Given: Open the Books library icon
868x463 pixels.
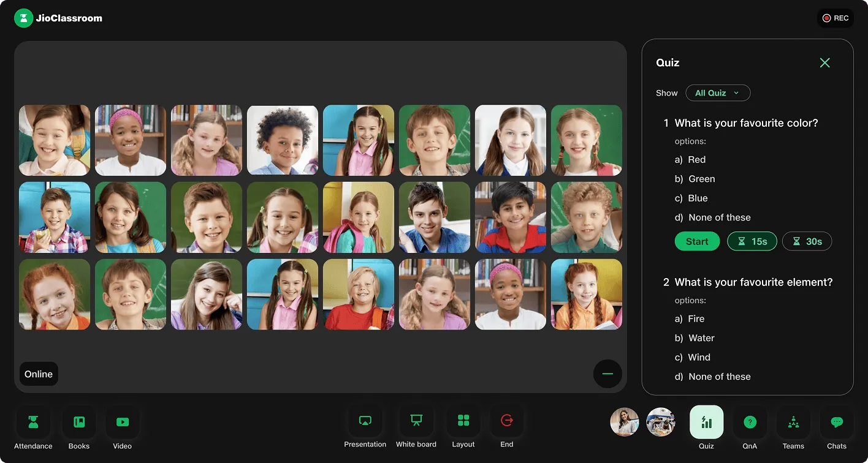Looking at the screenshot, I should coord(79,423).
